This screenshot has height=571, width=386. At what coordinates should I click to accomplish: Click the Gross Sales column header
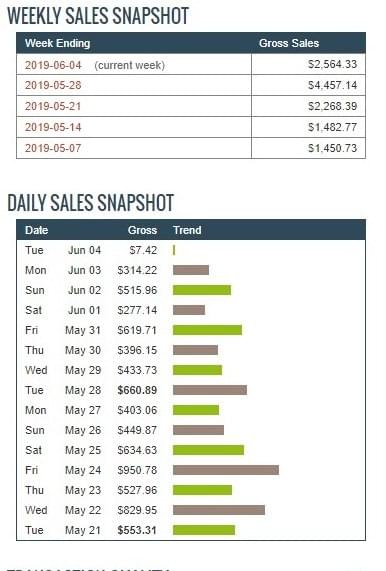pyautogui.click(x=289, y=43)
